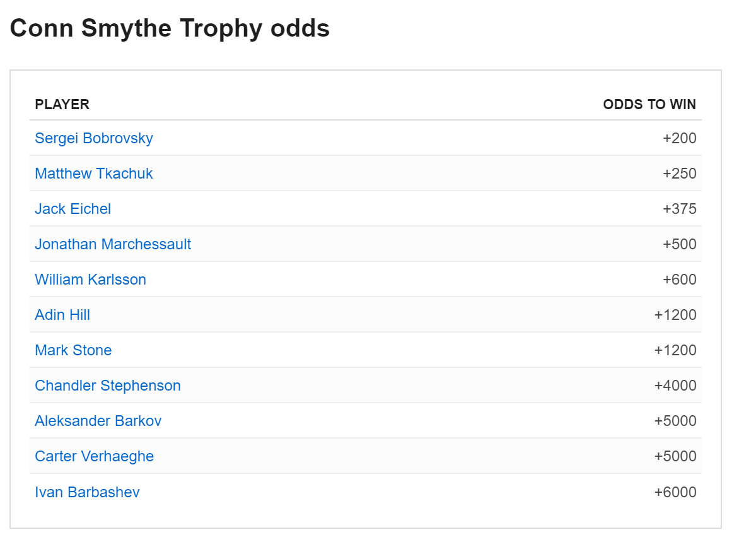
Task: Click the Carter Verhaeghe link
Action: coord(95,456)
